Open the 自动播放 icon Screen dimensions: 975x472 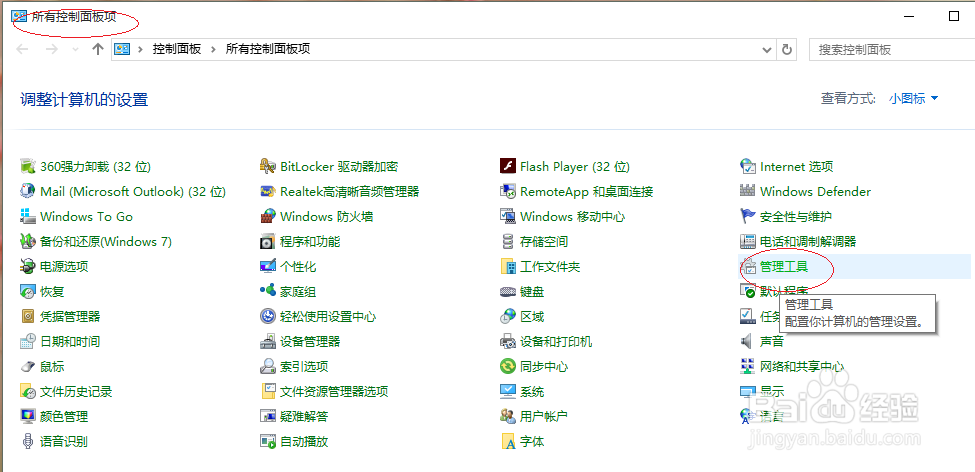pyautogui.click(x=268, y=442)
